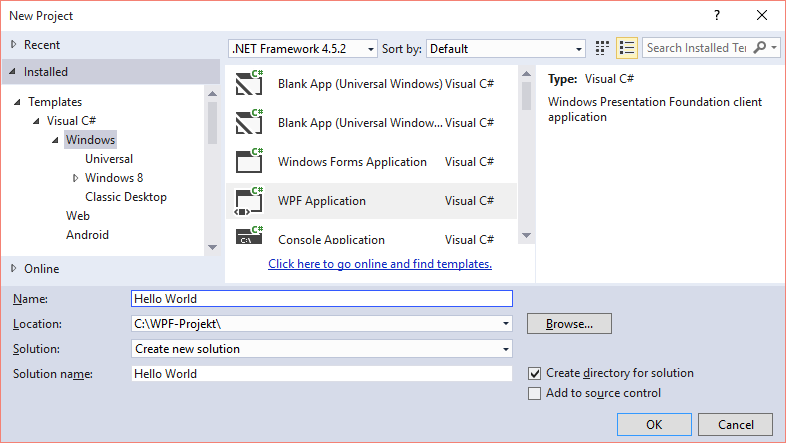Collapse the Installed section
The image size is (786, 443).
[13, 72]
